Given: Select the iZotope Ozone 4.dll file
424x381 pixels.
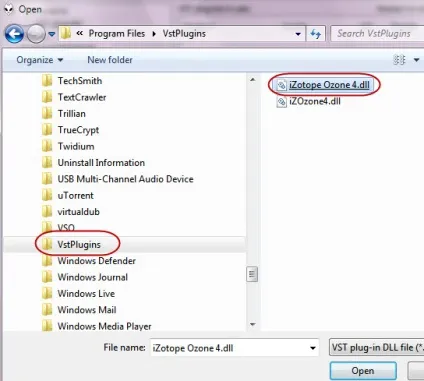Looking at the screenshot, I should pos(329,85).
